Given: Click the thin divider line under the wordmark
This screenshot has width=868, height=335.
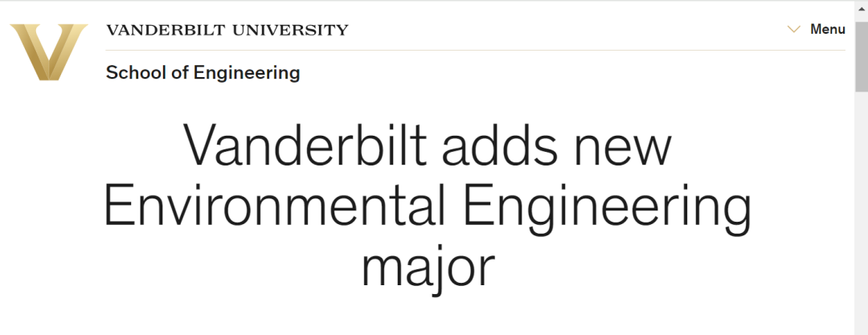Looking at the screenshot, I should pyautogui.click(x=476, y=51).
